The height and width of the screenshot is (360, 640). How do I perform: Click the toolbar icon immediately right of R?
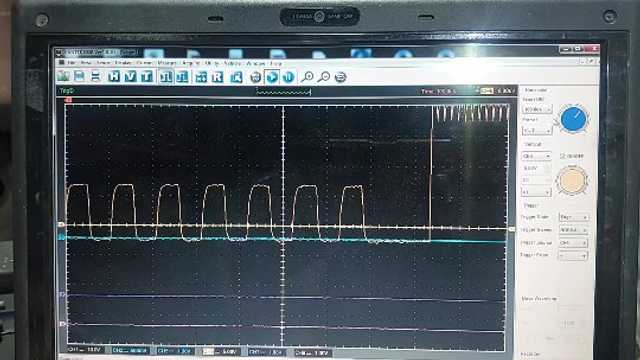236,77
